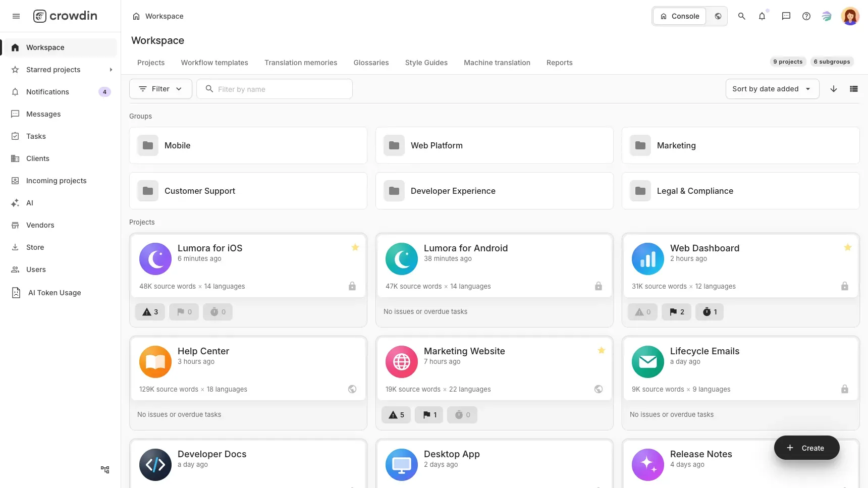The width and height of the screenshot is (868, 488).
Task: Open the notifications bell icon in header
Action: 762,16
